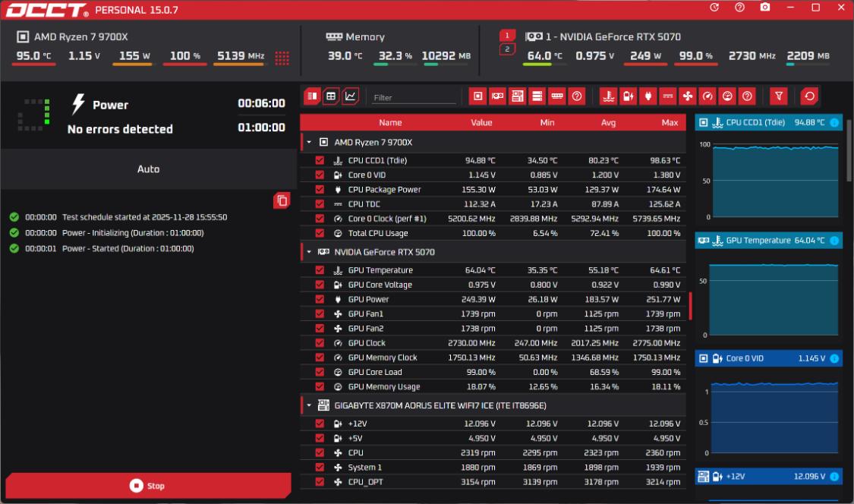The height and width of the screenshot is (504, 854).
Task: Toggle the +12V sensor checkbox
Action: point(320,424)
